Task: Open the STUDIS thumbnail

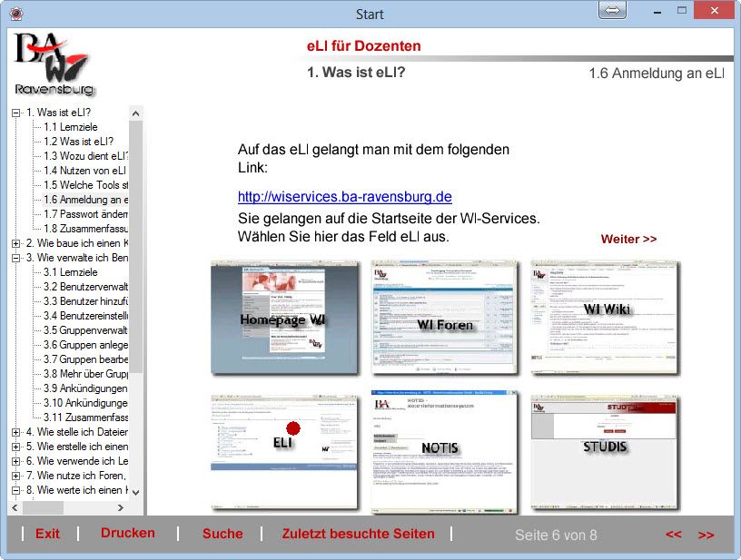Action: pos(605,451)
